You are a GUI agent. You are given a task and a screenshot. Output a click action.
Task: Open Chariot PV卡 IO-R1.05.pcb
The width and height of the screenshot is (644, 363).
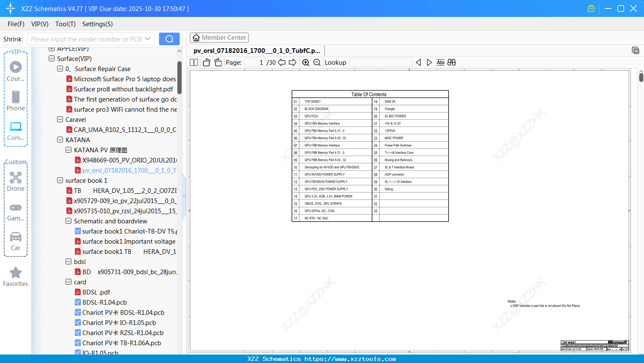coord(115,323)
